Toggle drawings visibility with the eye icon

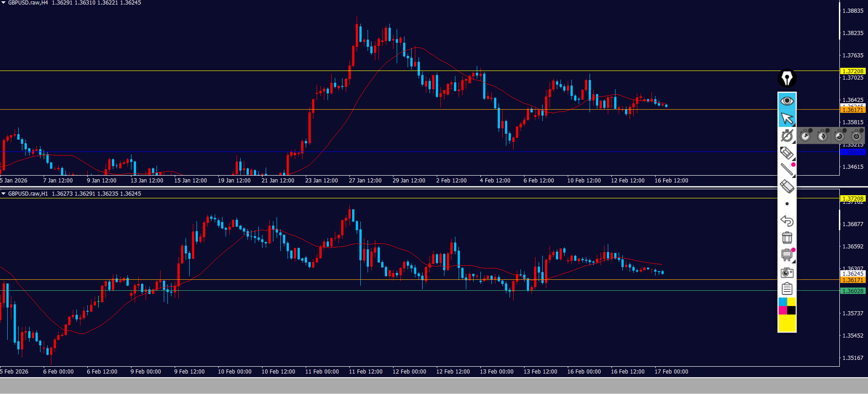pos(787,101)
